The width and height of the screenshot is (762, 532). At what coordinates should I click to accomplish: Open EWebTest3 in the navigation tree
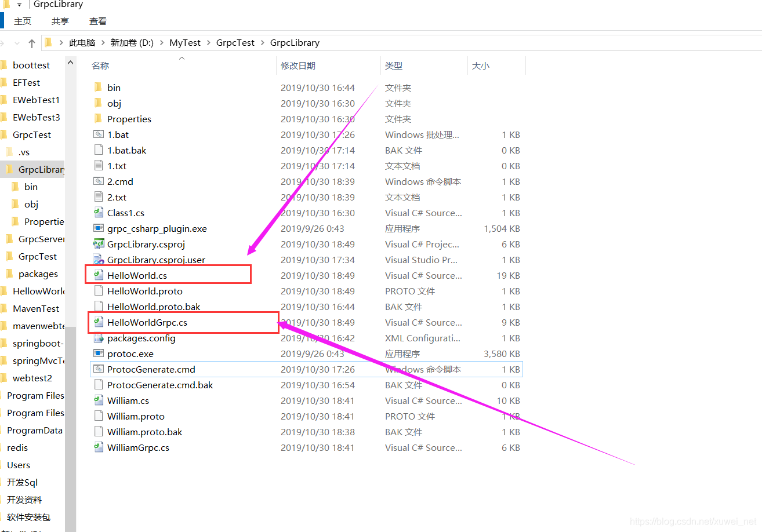pos(36,117)
